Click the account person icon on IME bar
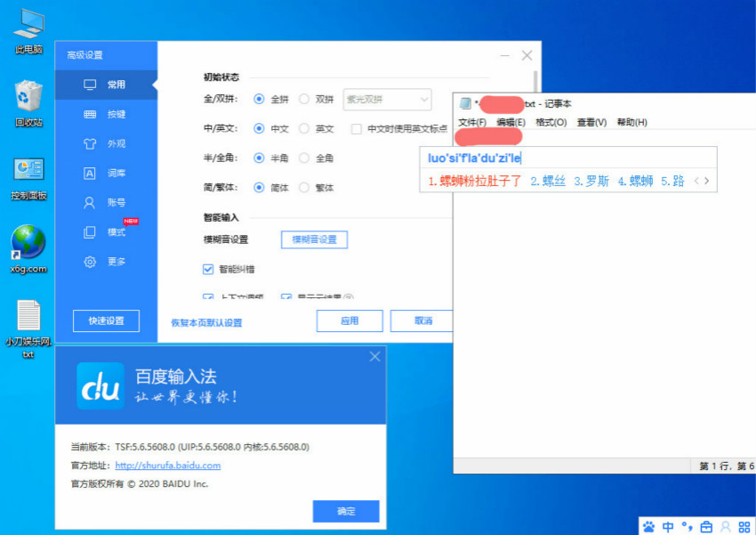 [x=725, y=526]
